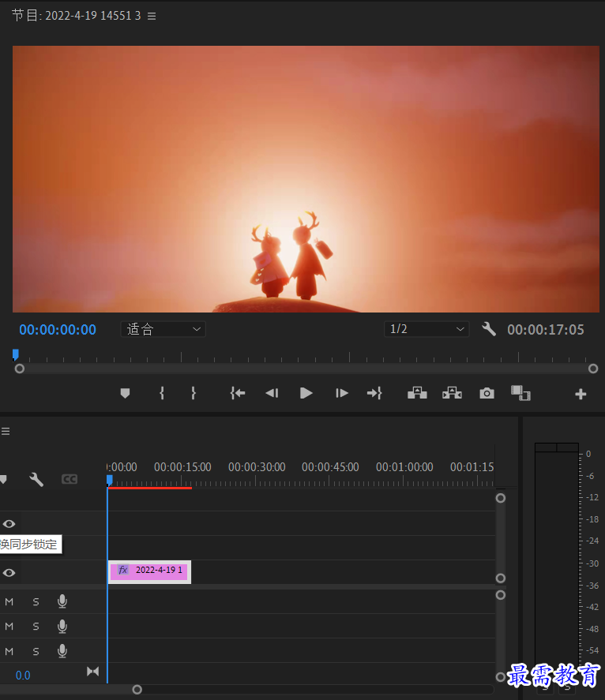Screen dimensions: 605x700
Task: Enable voice-over record on first audio track
Action: pos(62,601)
